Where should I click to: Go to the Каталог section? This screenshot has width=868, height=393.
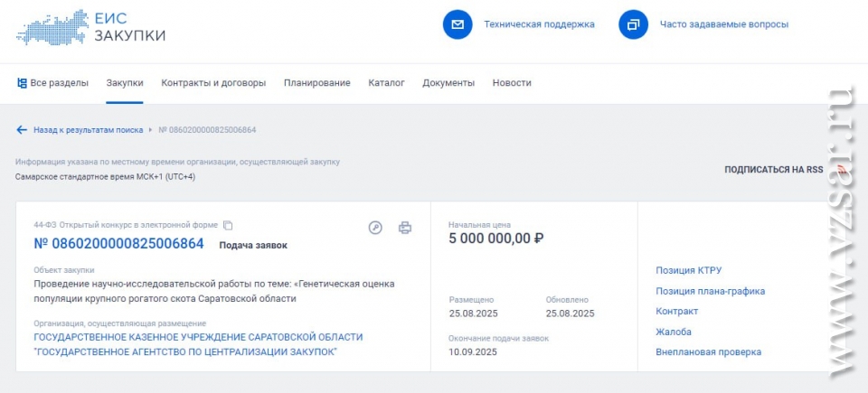386,83
